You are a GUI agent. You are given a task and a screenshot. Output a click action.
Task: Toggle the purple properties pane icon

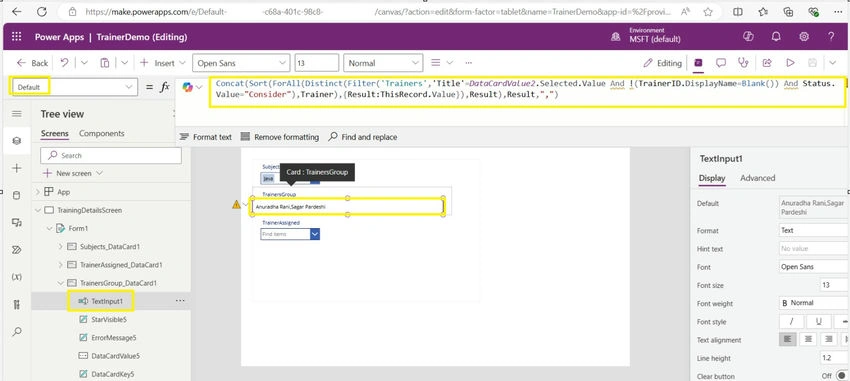[x=698, y=63]
